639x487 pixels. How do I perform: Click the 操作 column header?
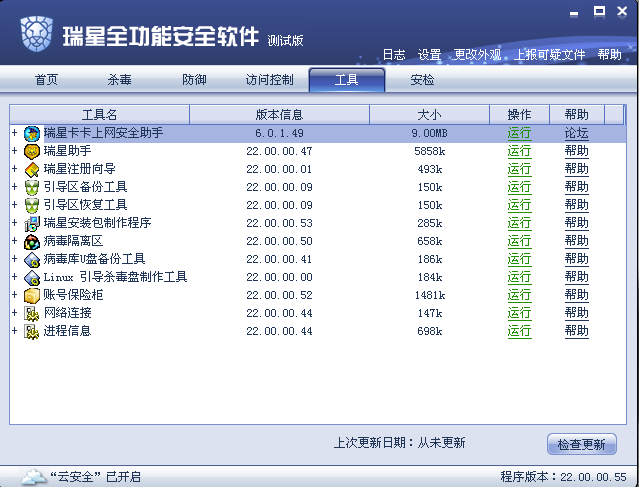tap(519, 115)
